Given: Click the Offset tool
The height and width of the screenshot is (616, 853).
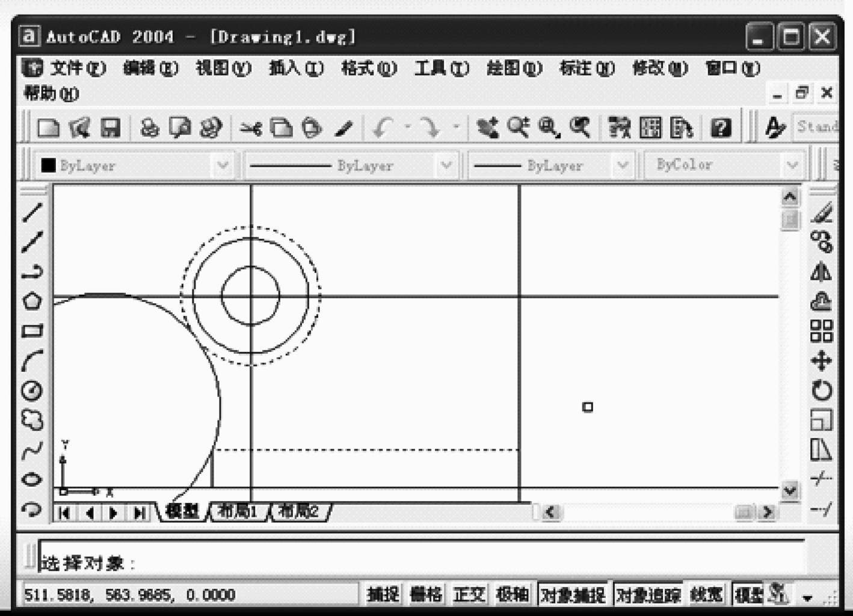Looking at the screenshot, I should 822,301.
